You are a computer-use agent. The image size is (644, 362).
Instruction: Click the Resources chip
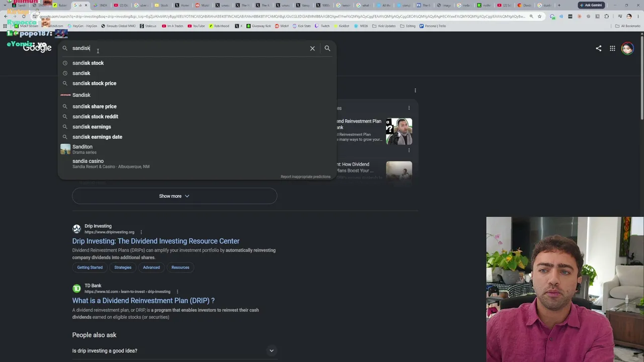click(x=180, y=267)
